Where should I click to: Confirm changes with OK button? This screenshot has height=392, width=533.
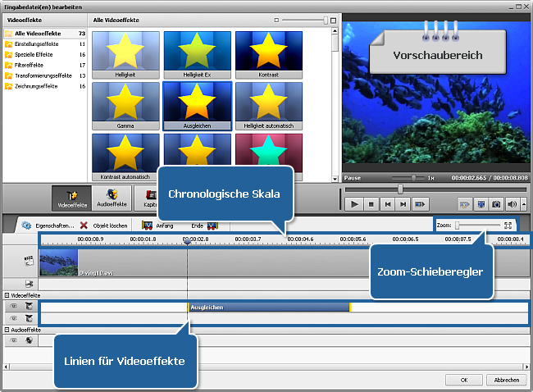pyautogui.click(x=464, y=380)
